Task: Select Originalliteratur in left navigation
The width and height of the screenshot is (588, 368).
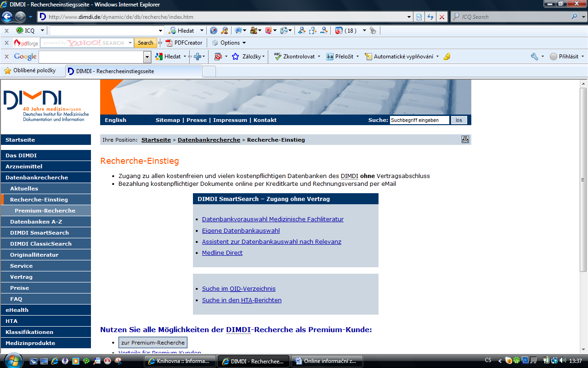Action: tap(46, 255)
